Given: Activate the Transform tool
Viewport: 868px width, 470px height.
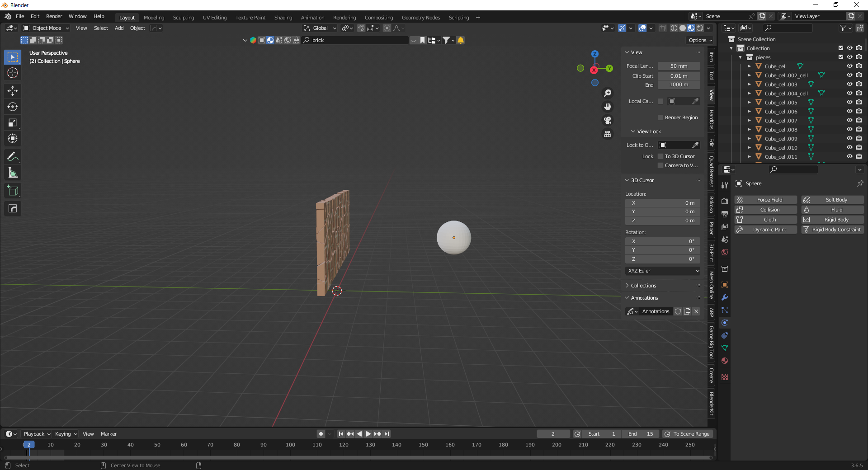Looking at the screenshot, I should [x=13, y=138].
